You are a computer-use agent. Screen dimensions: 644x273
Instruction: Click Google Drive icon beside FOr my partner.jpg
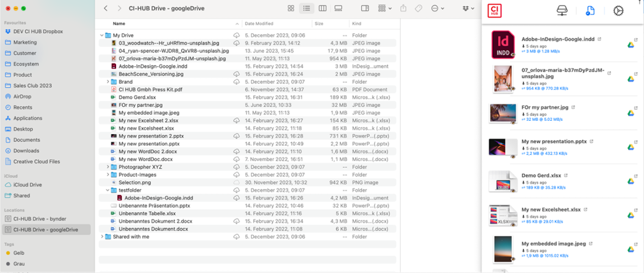(631, 114)
